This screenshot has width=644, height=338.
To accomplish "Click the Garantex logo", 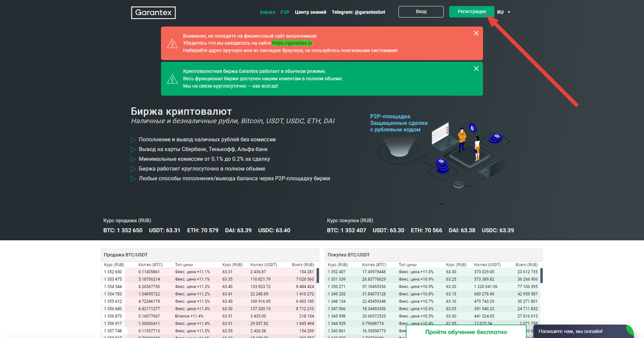I will click(153, 12).
